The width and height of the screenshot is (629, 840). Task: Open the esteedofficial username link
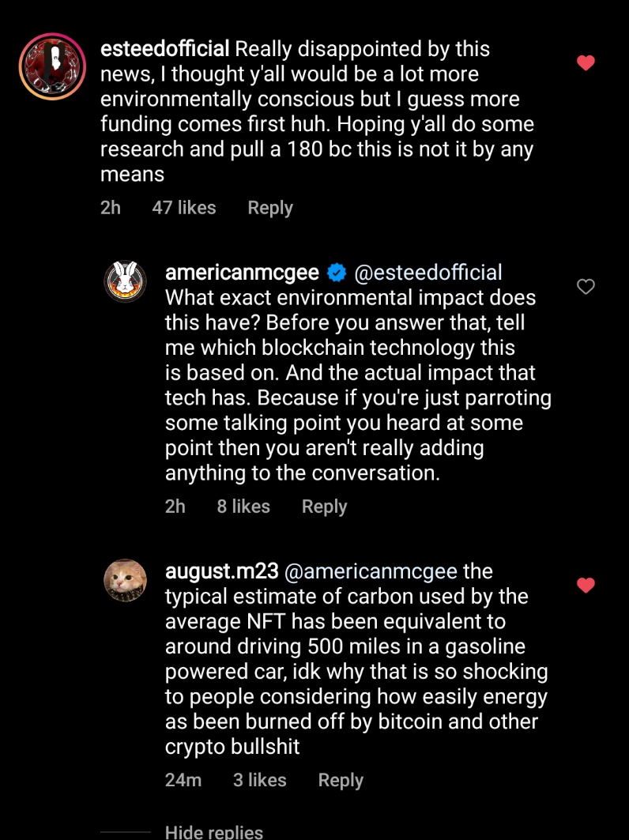(165, 49)
